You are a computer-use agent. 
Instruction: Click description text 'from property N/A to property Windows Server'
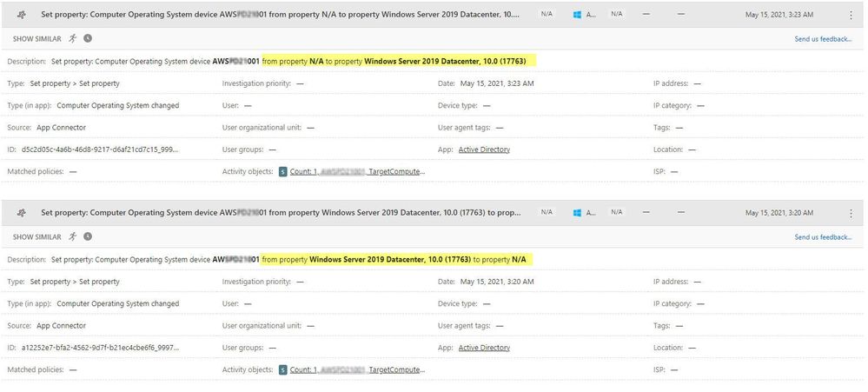[395, 62]
